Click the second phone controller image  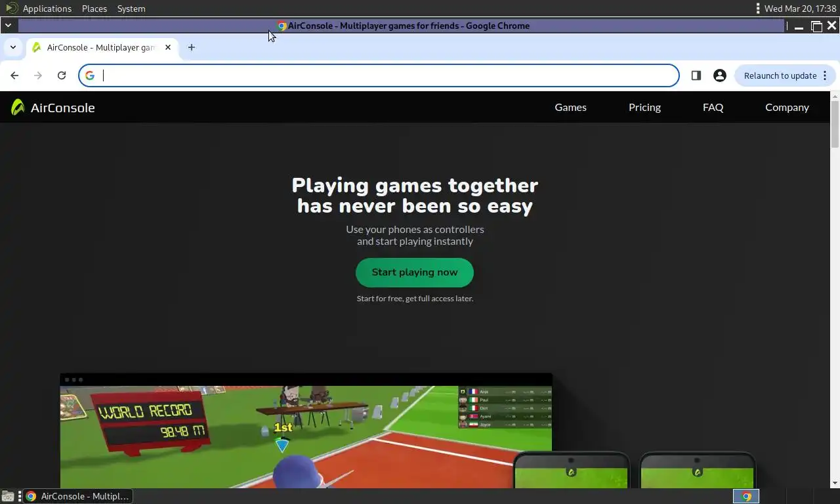point(698,470)
